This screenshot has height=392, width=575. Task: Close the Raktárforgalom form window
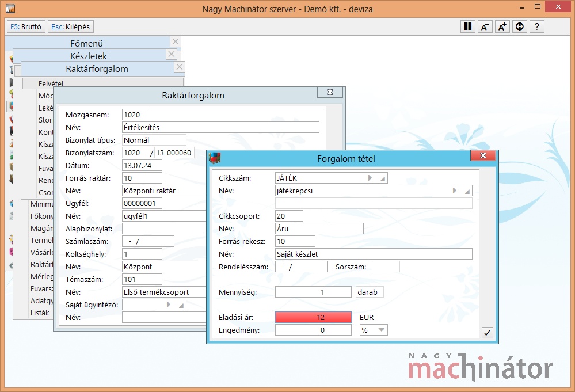pyautogui.click(x=330, y=92)
